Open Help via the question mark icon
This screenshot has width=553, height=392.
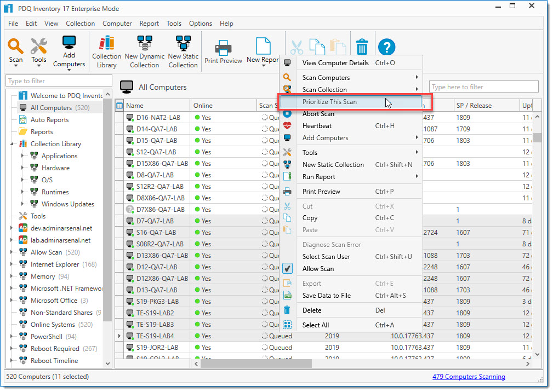click(386, 47)
